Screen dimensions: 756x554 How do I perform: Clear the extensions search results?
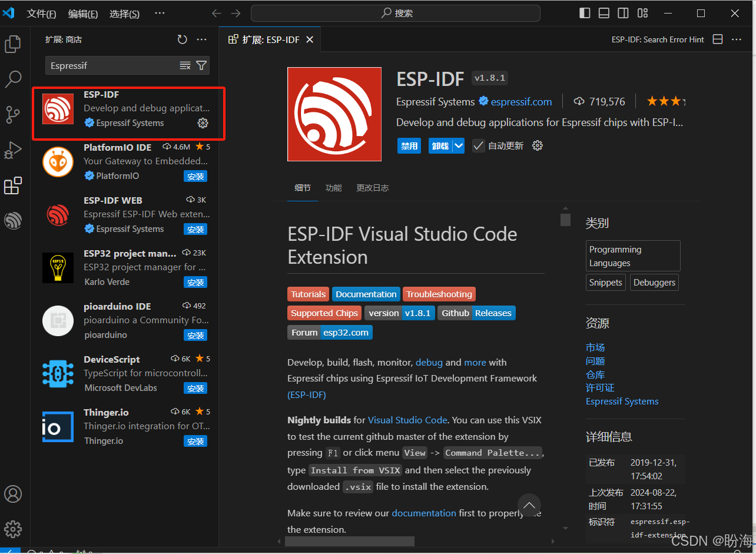tap(185, 65)
